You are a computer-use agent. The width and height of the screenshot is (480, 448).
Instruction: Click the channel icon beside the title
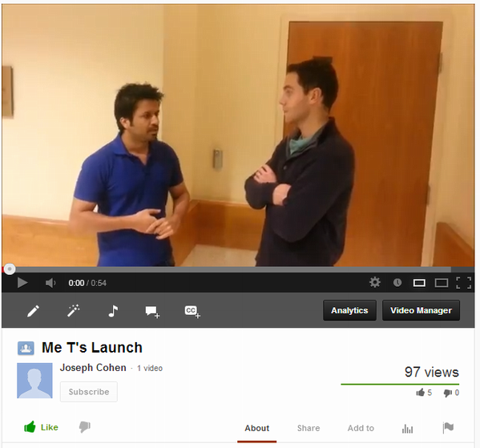[x=26, y=348]
